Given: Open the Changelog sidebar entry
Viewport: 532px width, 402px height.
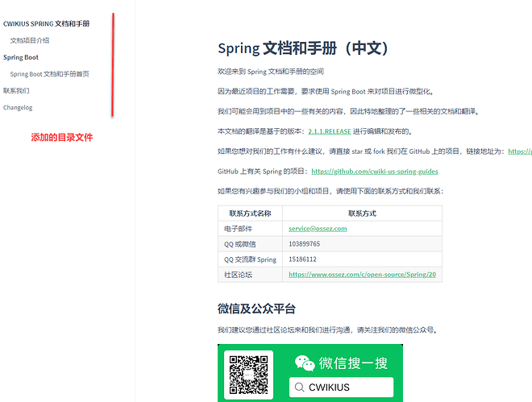Looking at the screenshot, I should click(18, 107).
